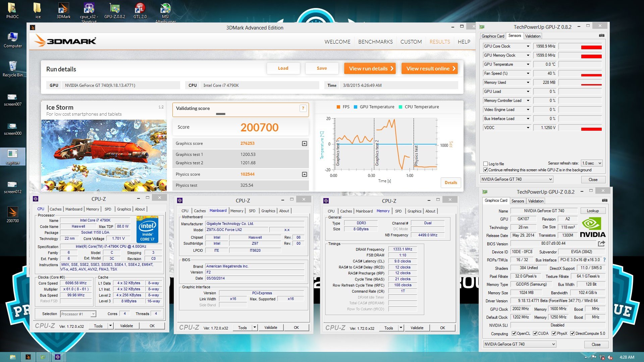Launch MSI Afterburner desktop icon
Image resolution: width=644 pixels, height=362 pixels.
pyautogui.click(x=165, y=12)
